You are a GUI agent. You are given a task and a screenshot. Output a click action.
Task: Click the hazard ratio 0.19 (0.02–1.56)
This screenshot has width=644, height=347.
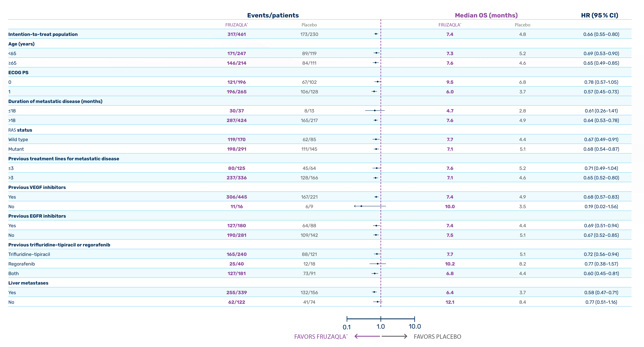(601, 206)
